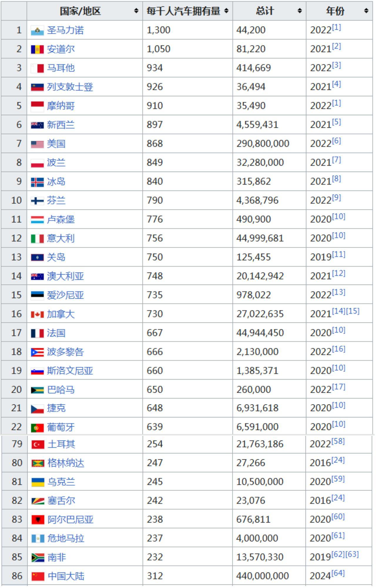Open the 土耳其 country link

pyautogui.click(x=61, y=444)
